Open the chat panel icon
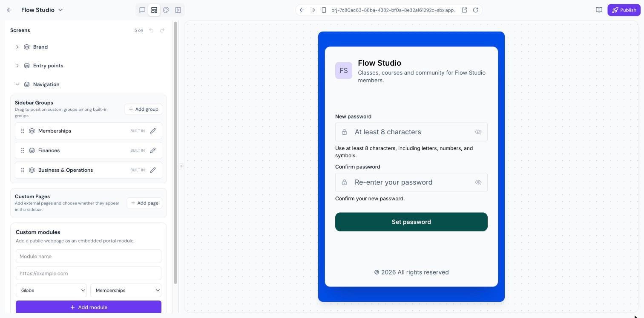This screenshot has width=644, height=318. [142, 10]
